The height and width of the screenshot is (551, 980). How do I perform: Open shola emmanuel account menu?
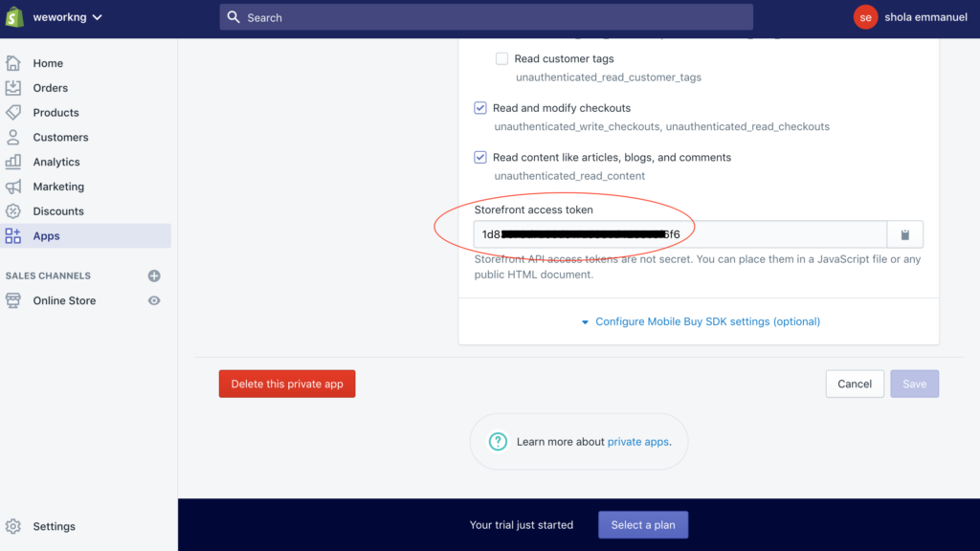(910, 17)
